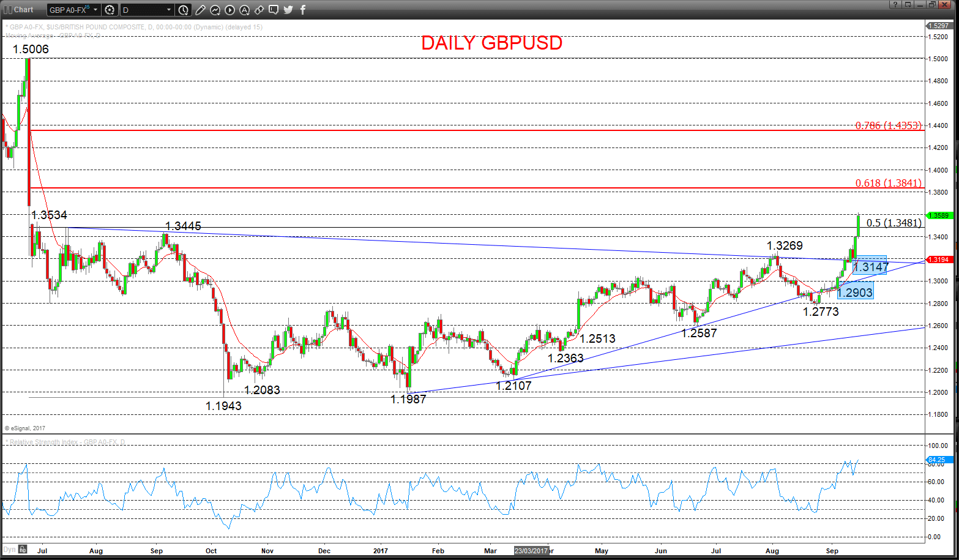959x560 pixels.
Task: Click the Moving Average study title
Action: (53, 35)
